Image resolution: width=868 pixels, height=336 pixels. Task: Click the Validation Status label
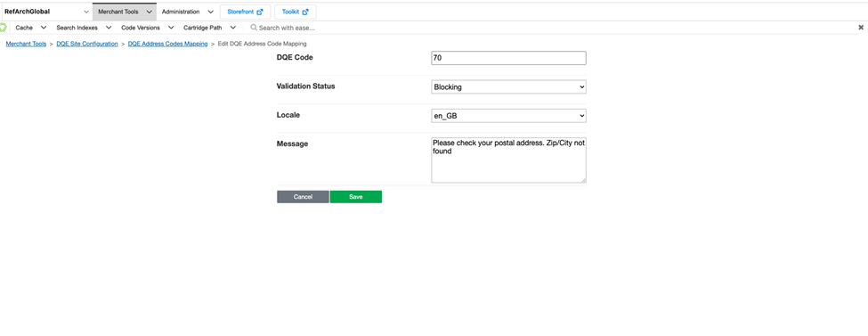305,86
